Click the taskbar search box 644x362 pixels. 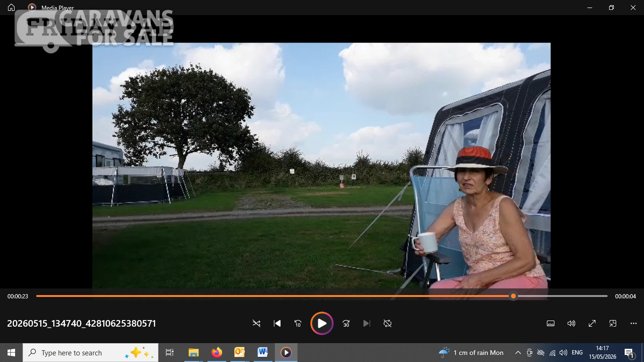91,353
